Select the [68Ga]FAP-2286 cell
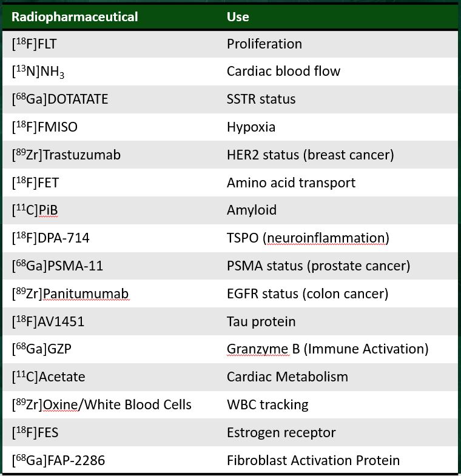Screen dimensions: 461x476 pyautogui.click(x=58, y=460)
